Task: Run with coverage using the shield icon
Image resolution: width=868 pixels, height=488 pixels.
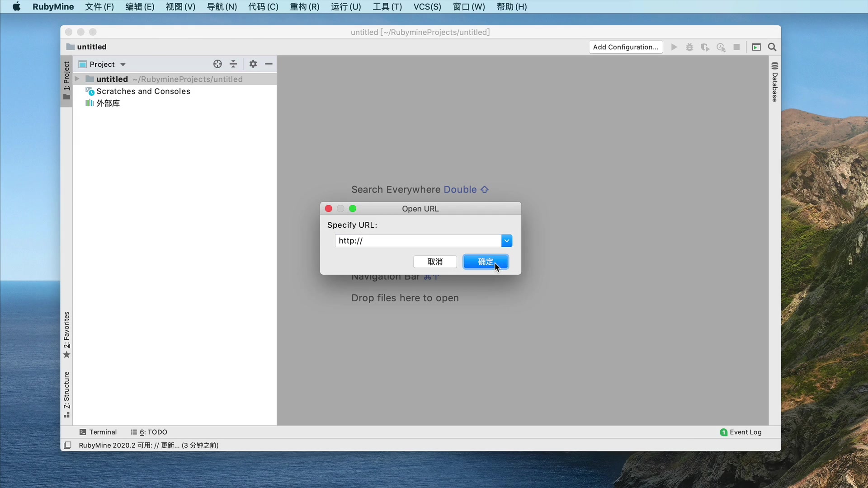Action: tap(705, 47)
